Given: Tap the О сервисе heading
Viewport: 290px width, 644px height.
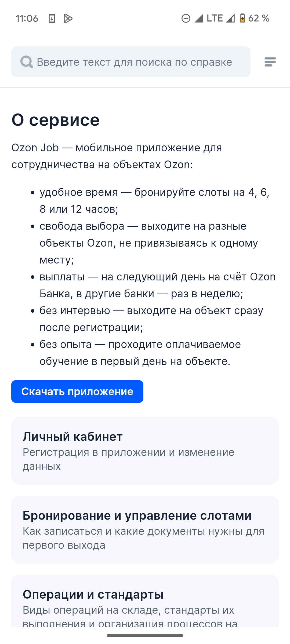Looking at the screenshot, I should 56,120.
